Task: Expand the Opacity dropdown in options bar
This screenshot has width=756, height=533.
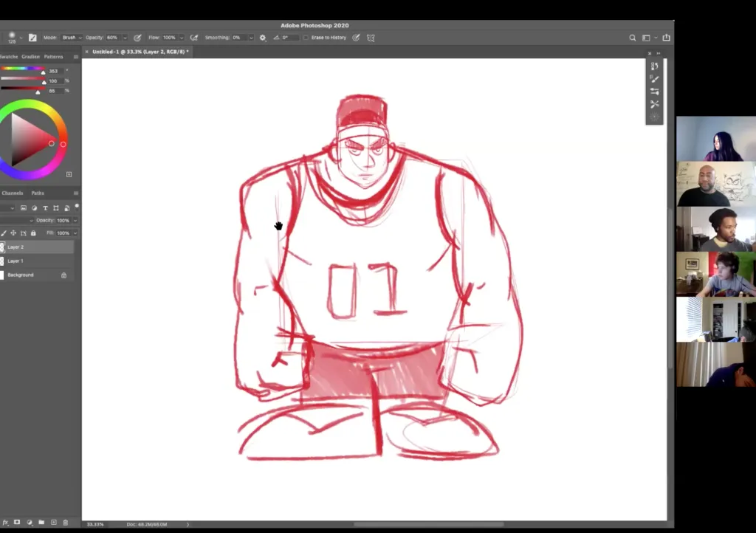Action: pyautogui.click(x=125, y=38)
